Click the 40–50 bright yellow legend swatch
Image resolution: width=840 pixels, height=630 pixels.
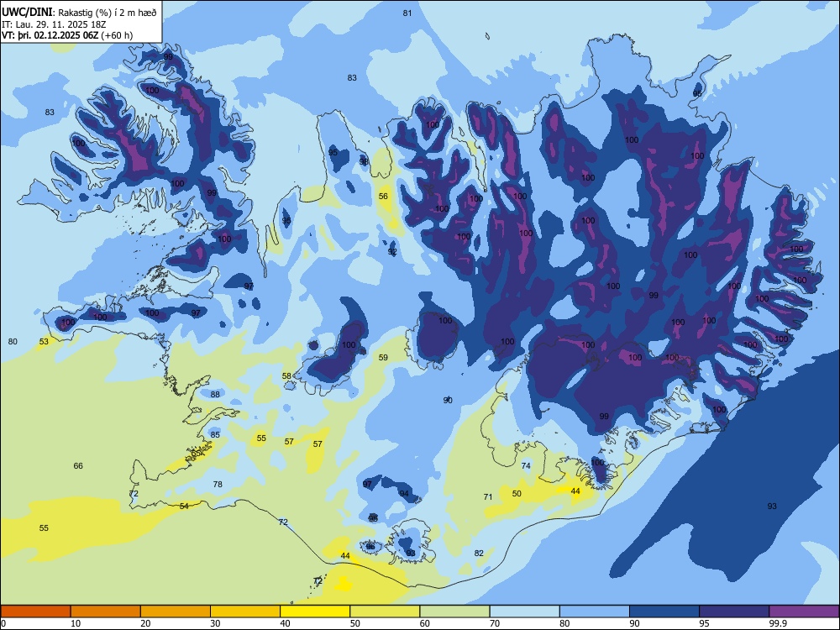(x=315, y=612)
